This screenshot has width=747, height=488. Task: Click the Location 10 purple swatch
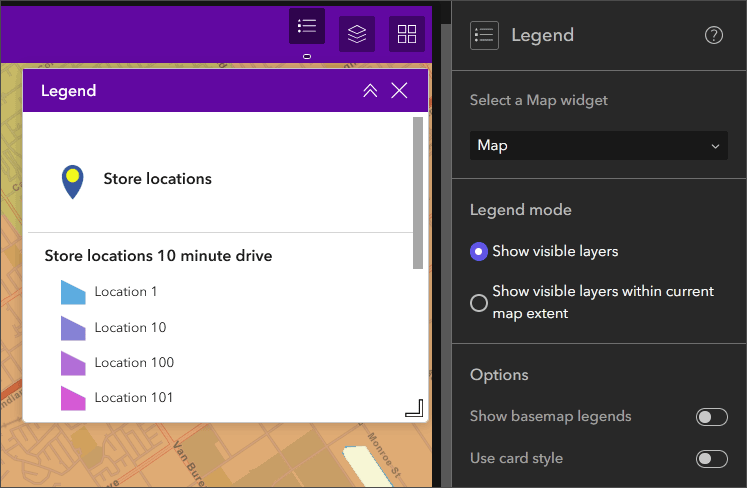coord(73,328)
